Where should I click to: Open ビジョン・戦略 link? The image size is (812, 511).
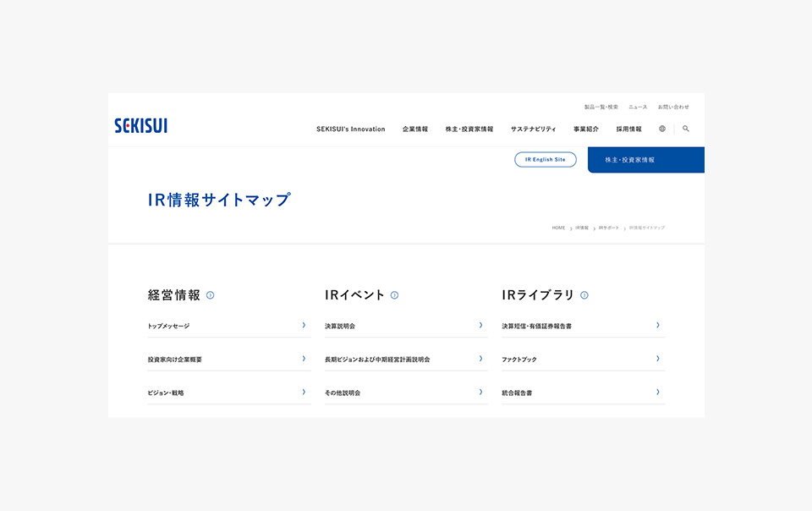[x=166, y=393]
